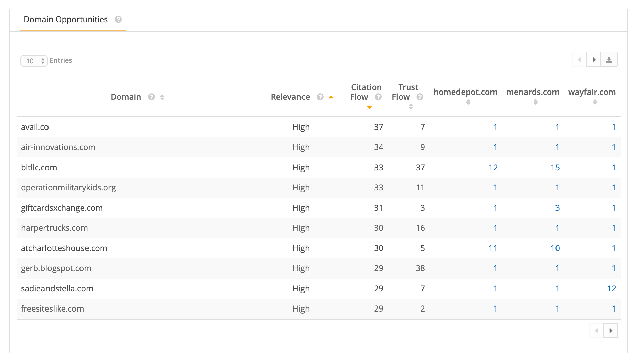Select gerb.blogspot.com domain
636x364 pixels.
[x=56, y=268]
